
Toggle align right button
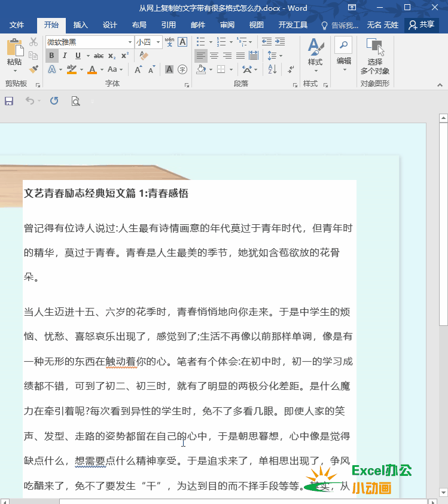pyautogui.click(x=227, y=56)
